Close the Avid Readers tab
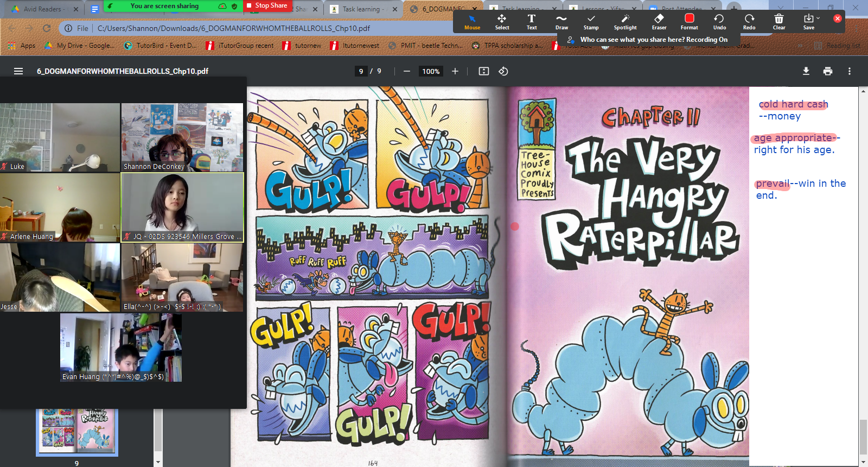The height and width of the screenshot is (467, 868). pos(75,9)
